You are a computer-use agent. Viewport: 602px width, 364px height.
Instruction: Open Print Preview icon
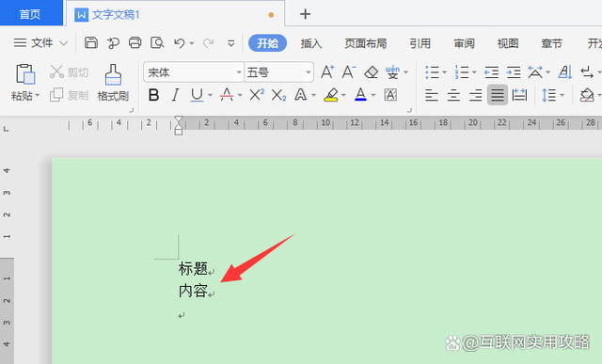tap(157, 42)
